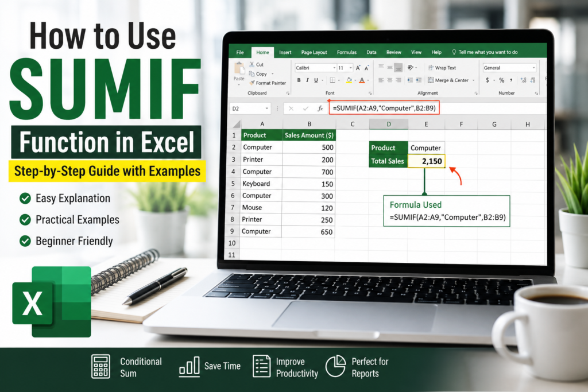The image size is (588, 392).
Task: Click the yellow Fill Color bucket
Action: 349,80
